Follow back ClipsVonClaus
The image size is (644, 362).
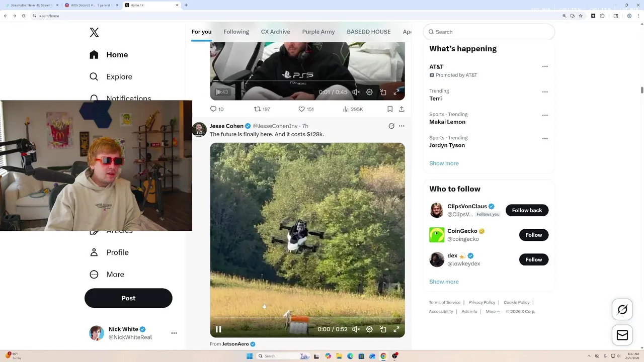(x=527, y=210)
